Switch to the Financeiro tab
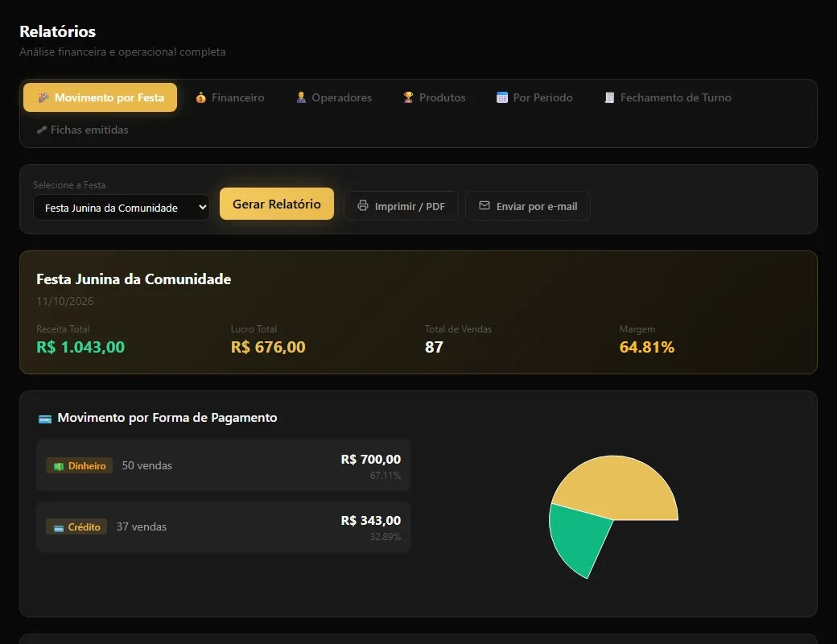This screenshot has height=644, width=837. click(230, 97)
